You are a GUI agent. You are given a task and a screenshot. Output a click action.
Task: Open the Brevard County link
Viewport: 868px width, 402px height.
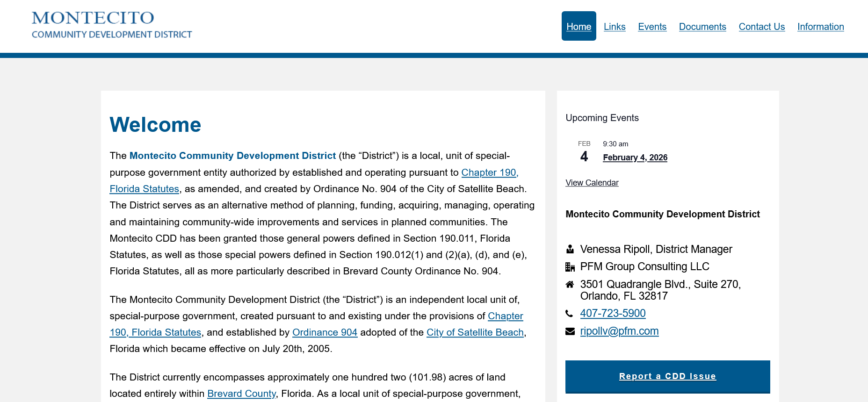click(x=241, y=394)
